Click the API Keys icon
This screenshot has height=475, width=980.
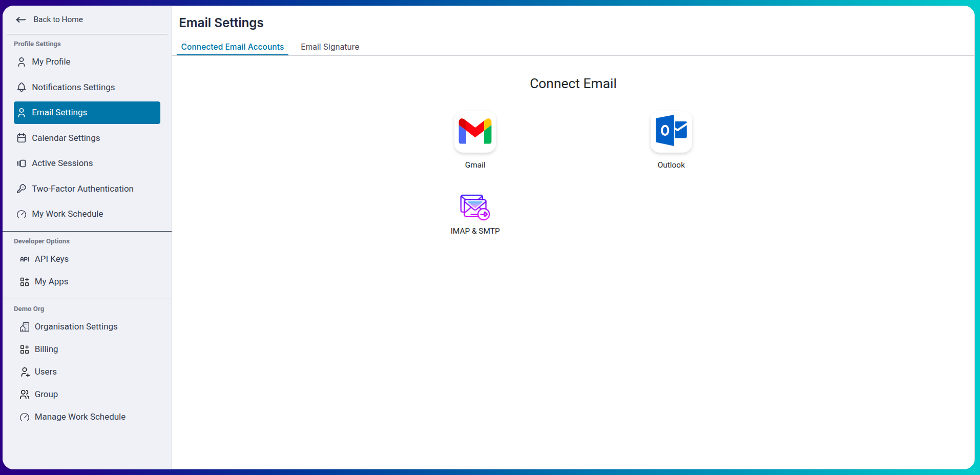tap(25, 259)
